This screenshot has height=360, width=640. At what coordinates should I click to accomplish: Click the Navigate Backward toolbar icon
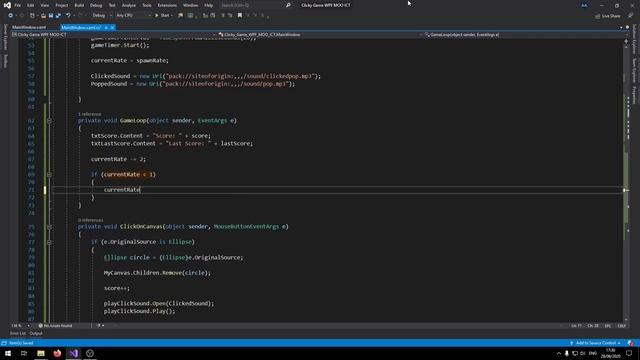(10, 16)
